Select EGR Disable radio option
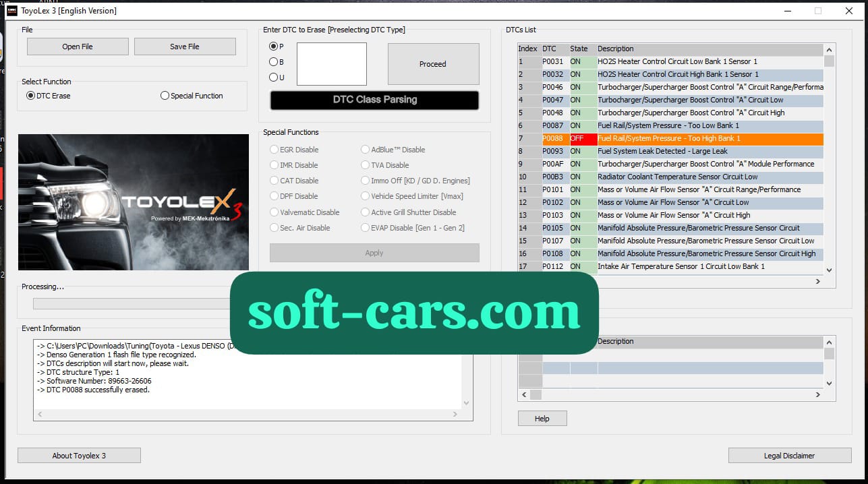The height and width of the screenshot is (484, 868). 294,150
